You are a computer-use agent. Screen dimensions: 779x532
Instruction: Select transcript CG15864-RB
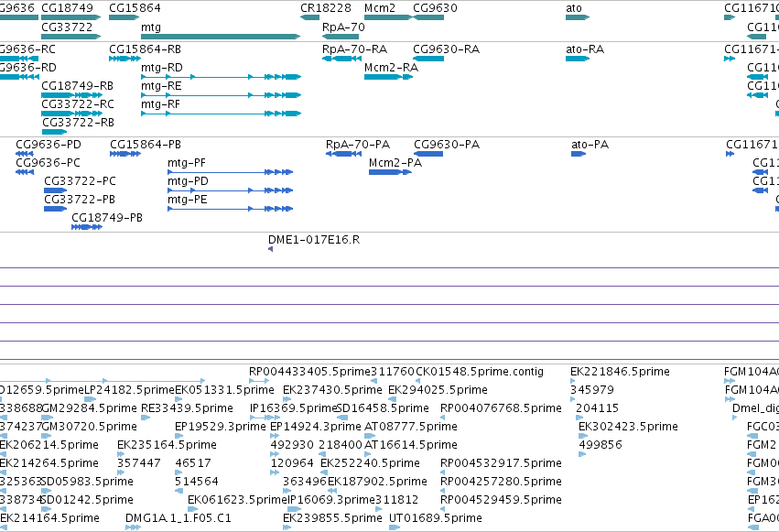[x=124, y=59]
